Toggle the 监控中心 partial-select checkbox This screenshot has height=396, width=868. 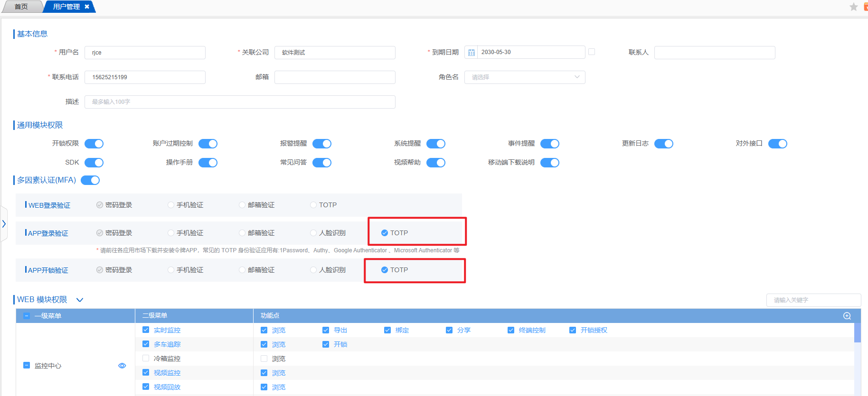[27, 366]
